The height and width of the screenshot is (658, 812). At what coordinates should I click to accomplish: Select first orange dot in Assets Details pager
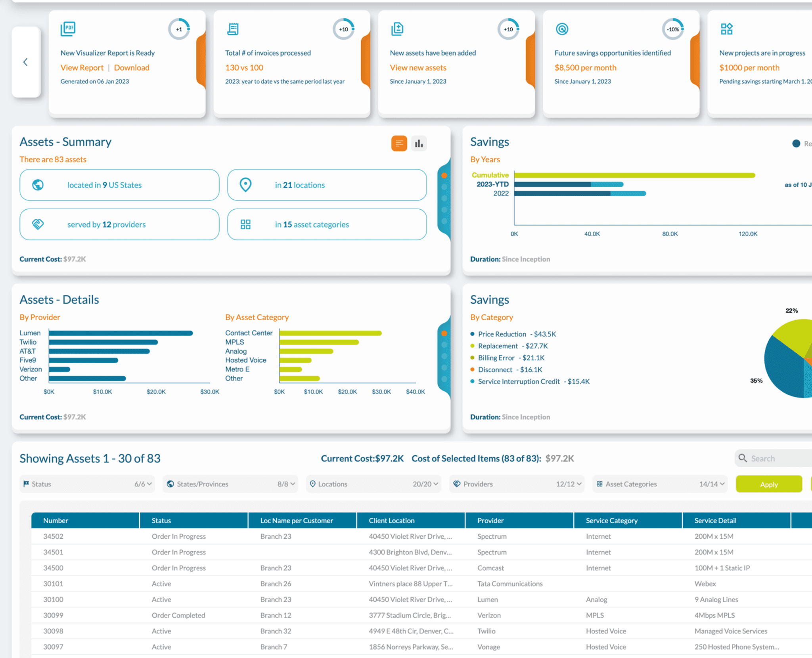444,333
